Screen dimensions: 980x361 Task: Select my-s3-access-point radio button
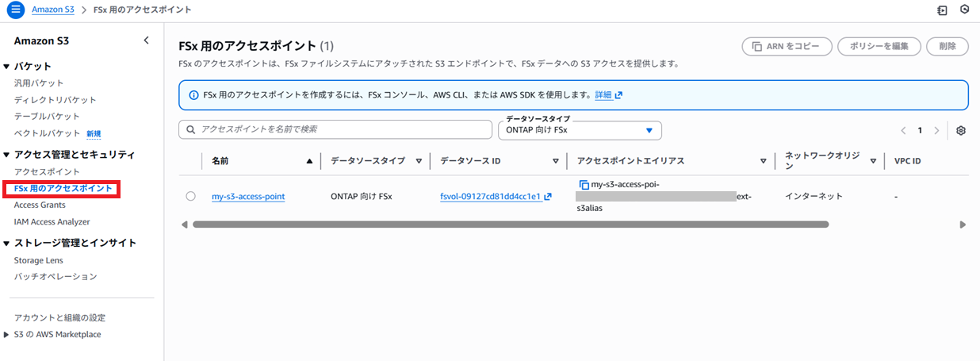pos(190,196)
